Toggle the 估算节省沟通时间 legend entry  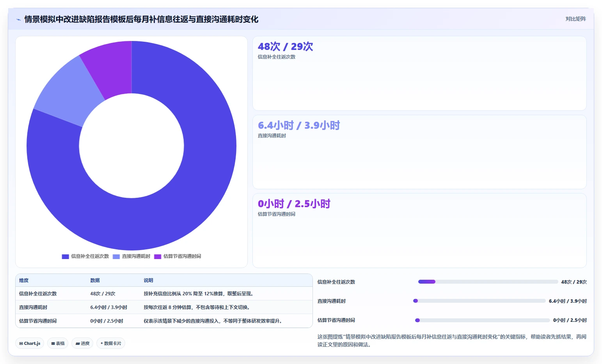178,256
